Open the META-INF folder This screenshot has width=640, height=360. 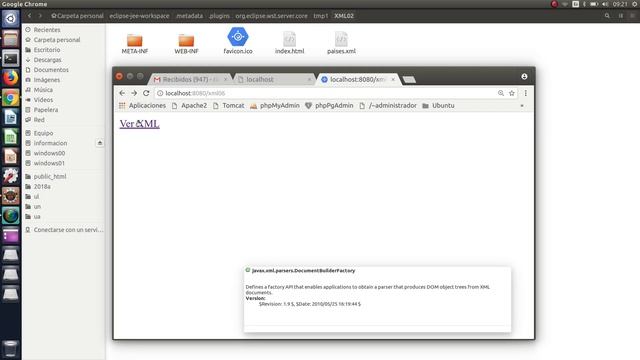pyautogui.click(x=135, y=44)
